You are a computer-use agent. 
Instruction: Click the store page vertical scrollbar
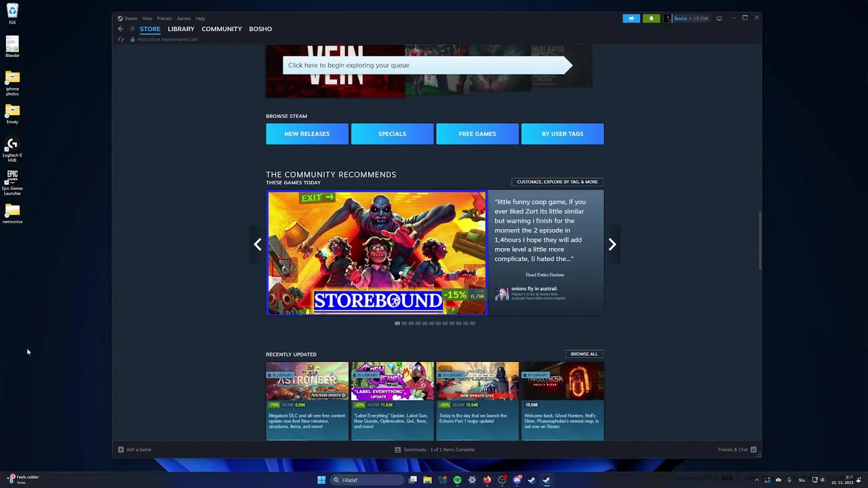coord(759,241)
